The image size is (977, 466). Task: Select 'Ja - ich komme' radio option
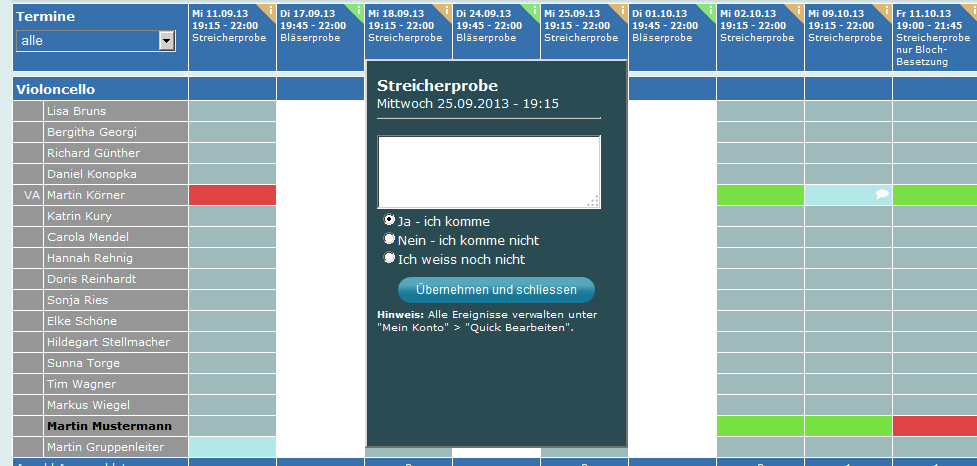389,220
